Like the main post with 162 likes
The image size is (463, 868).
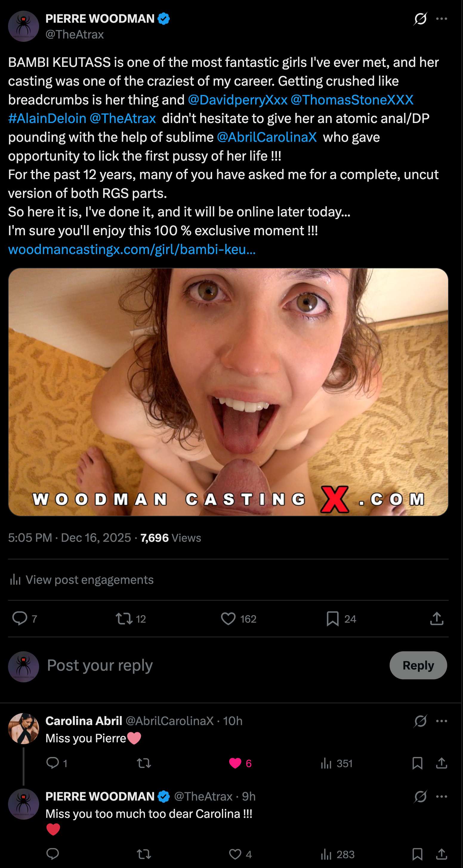[x=228, y=619]
